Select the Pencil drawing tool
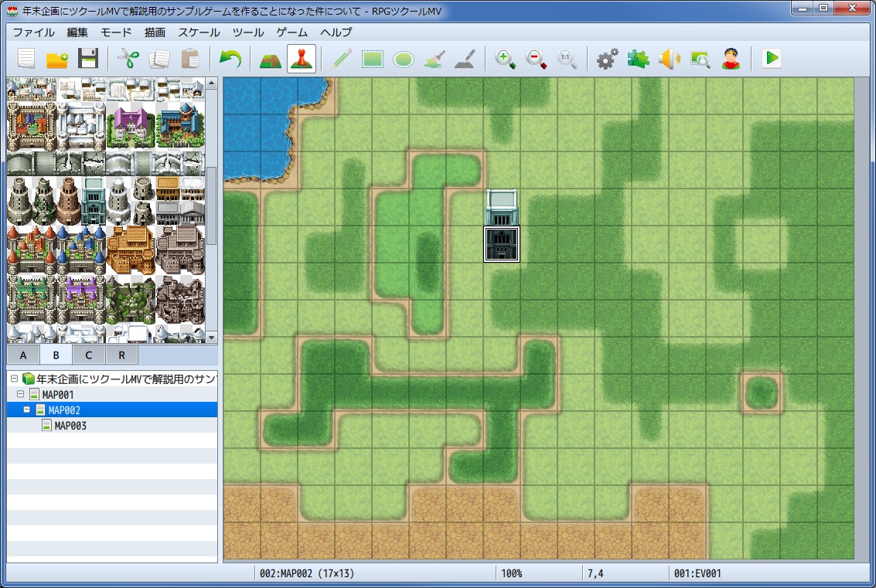The image size is (876, 588). click(341, 59)
